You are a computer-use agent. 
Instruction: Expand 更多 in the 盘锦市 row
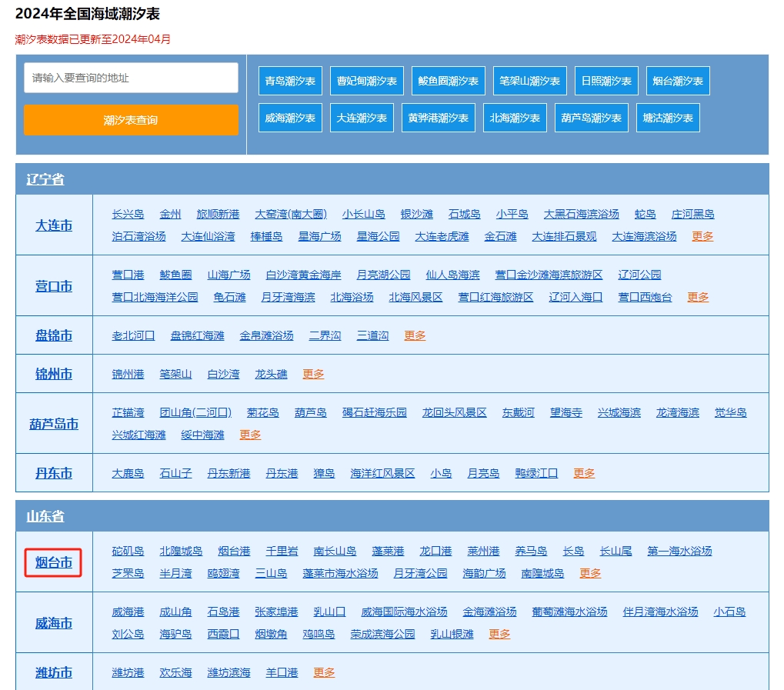415,335
